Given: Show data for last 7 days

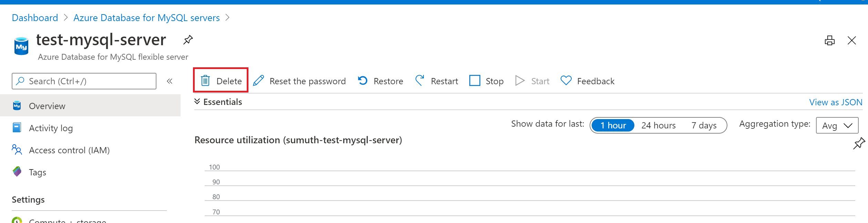Looking at the screenshot, I should [x=704, y=125].
